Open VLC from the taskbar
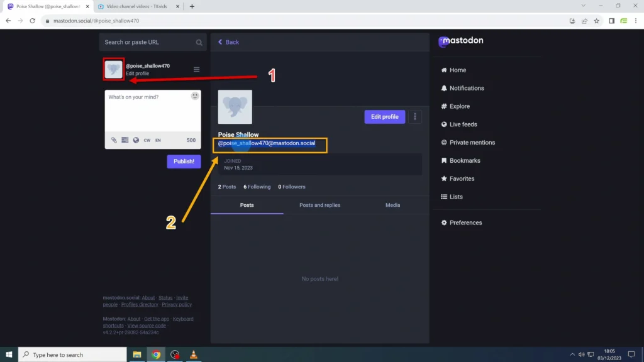Screen dimensions: 644x362 pyautogui.click(x=194, y=354)
